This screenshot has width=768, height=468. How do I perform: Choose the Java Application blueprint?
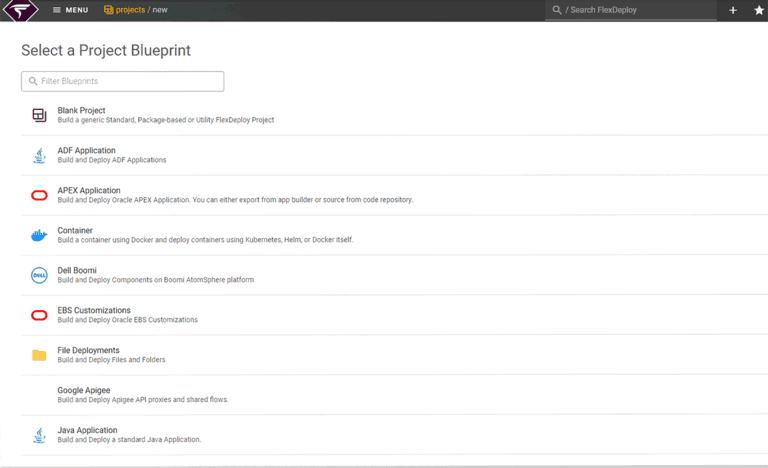(x=394, y=435)
